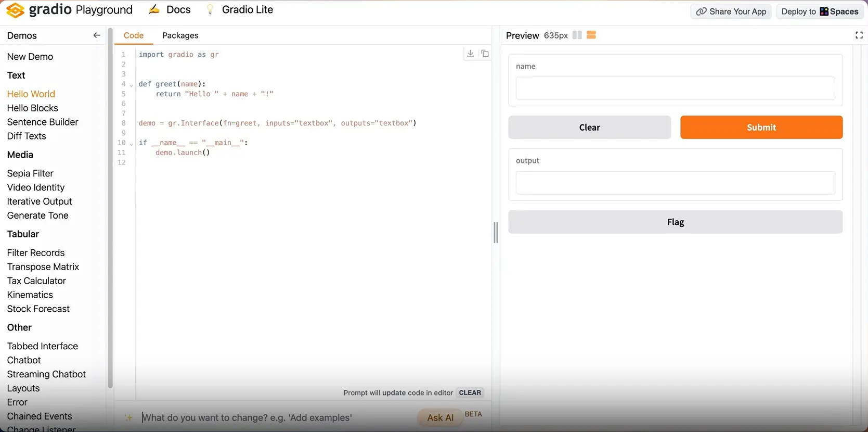868x432 pixels.
Task: Open the Tax Calculator demo
Action: 36,281
